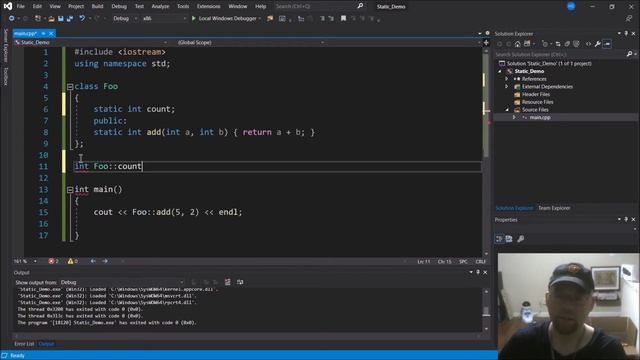Click the Save icon in toolbar
The width and height of the screenshot is (640, 360).
click(60, 18)
